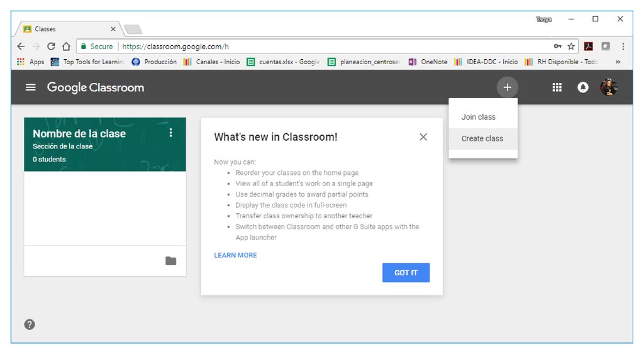
Task: Click the 'Sección de la clase' text
Action: [63, 146]
